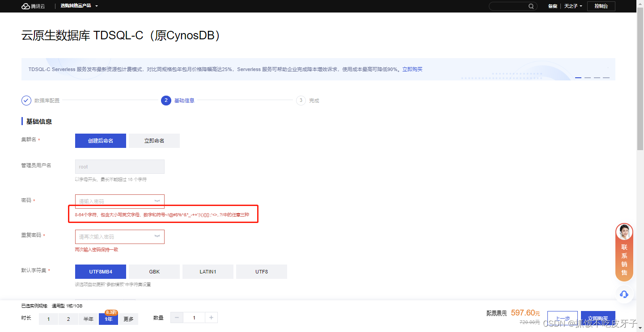Click the root admin username field
Screen dimensions: 644x332
pyautogui.click(x=120, y=167)
